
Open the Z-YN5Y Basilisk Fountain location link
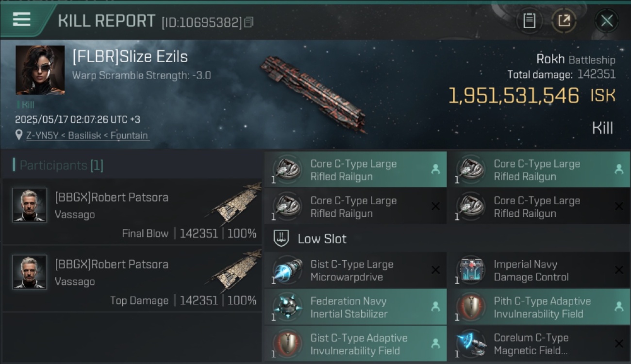click(87, 135)
